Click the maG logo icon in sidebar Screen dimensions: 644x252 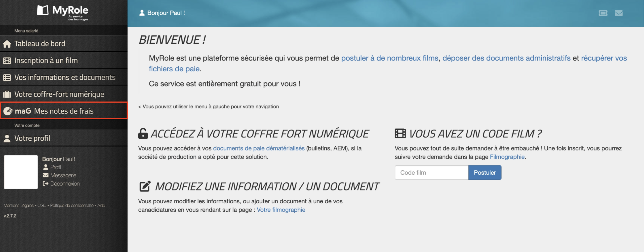[8, 111]
